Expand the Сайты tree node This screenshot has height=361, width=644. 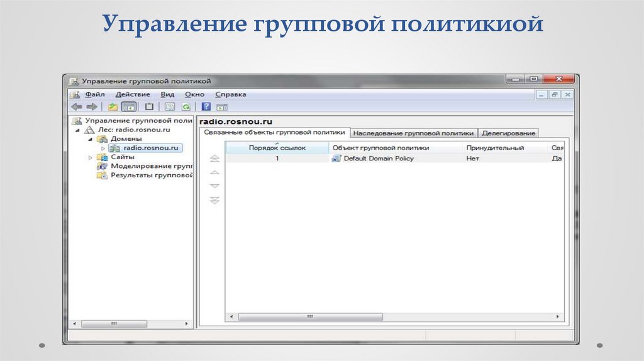point(91,157)
